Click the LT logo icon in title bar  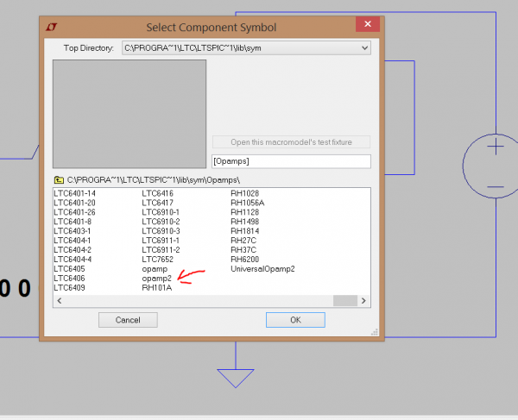[52, 27]
